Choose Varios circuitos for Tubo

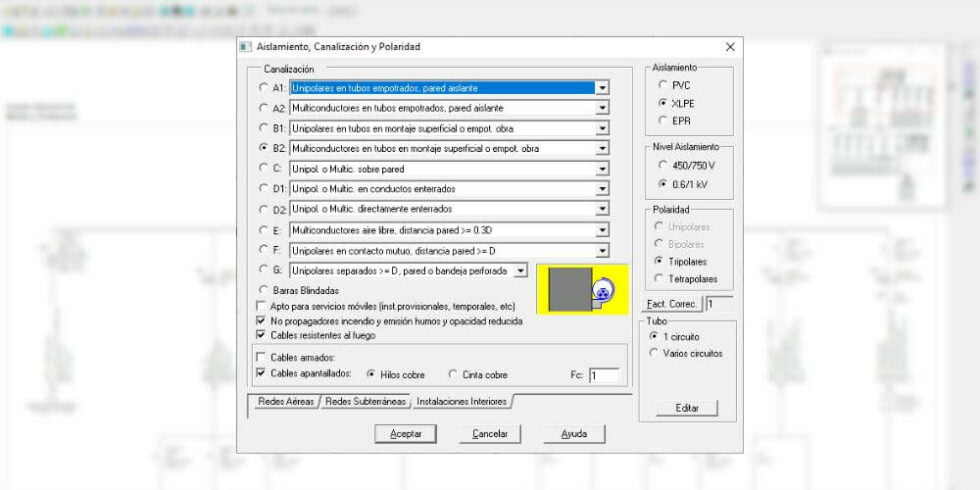[x=655, y=353]
